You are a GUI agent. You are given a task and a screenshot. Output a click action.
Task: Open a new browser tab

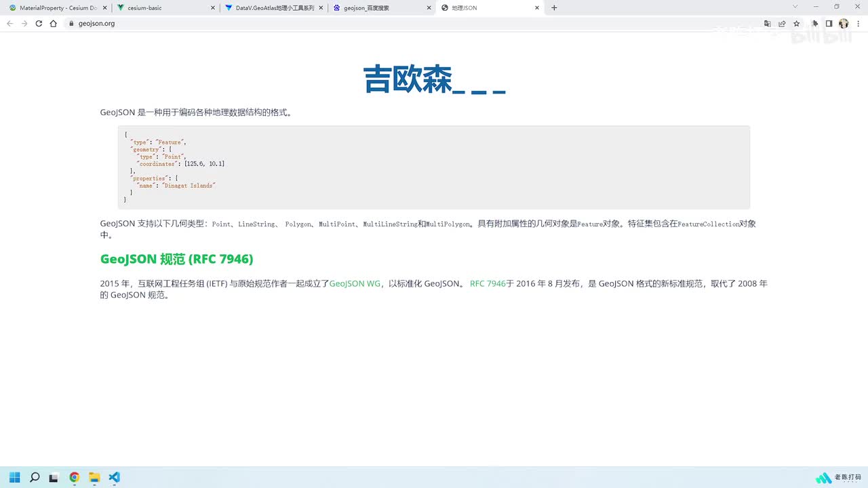tap(554, 7)
